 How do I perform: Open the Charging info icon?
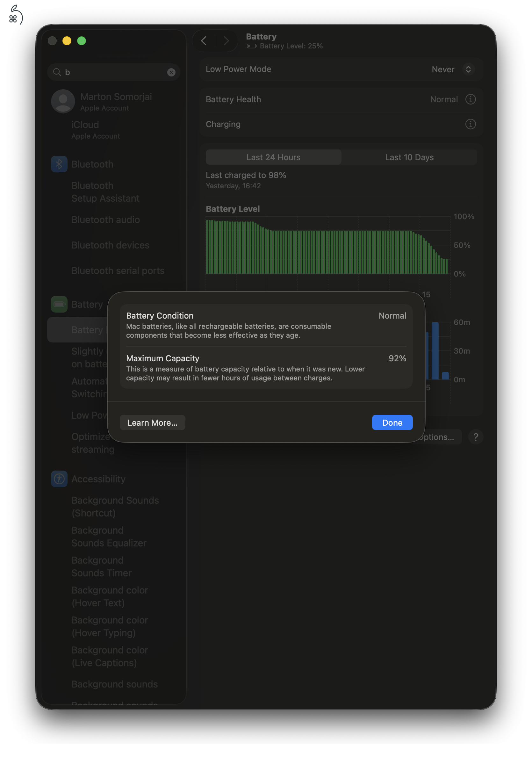[471, 124]
